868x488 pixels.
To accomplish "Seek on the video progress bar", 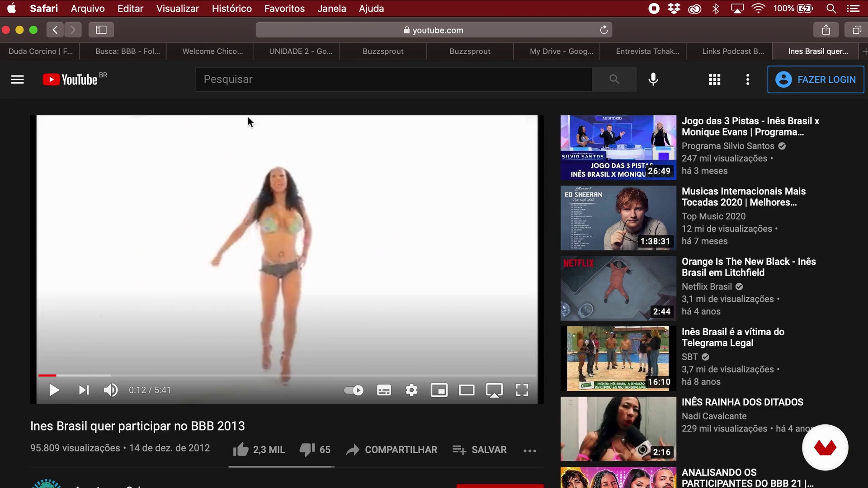I will 287,375.
